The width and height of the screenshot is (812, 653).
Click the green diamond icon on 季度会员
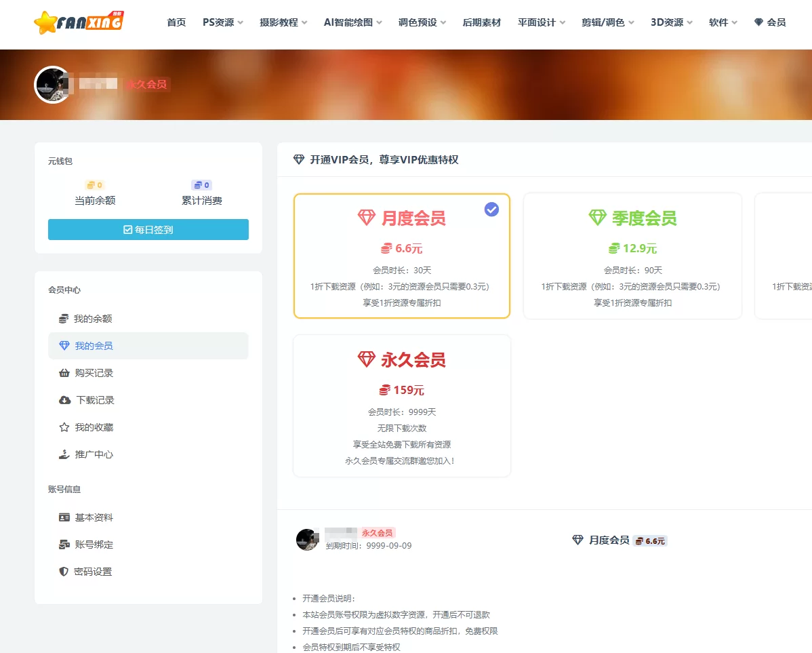pyautogui.click(x=598, y=218)
